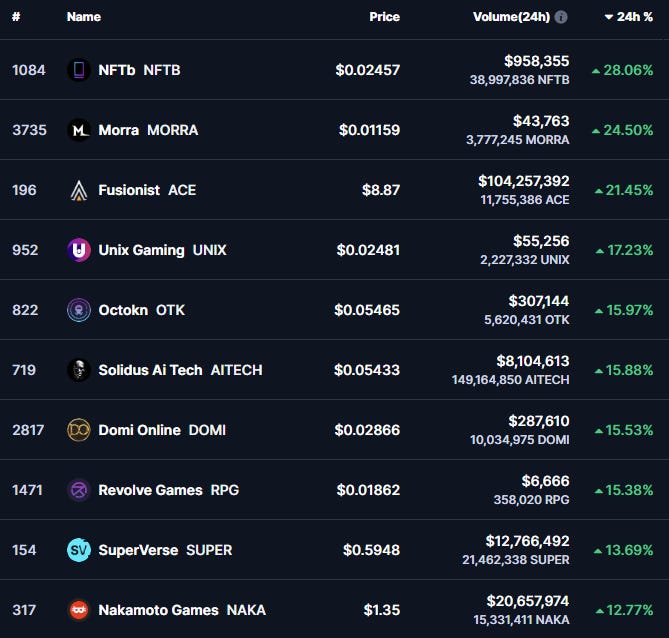The image size is (669, 638).
Task: Click the Morra coin logo icon
Action: click(x=79, y=130)
